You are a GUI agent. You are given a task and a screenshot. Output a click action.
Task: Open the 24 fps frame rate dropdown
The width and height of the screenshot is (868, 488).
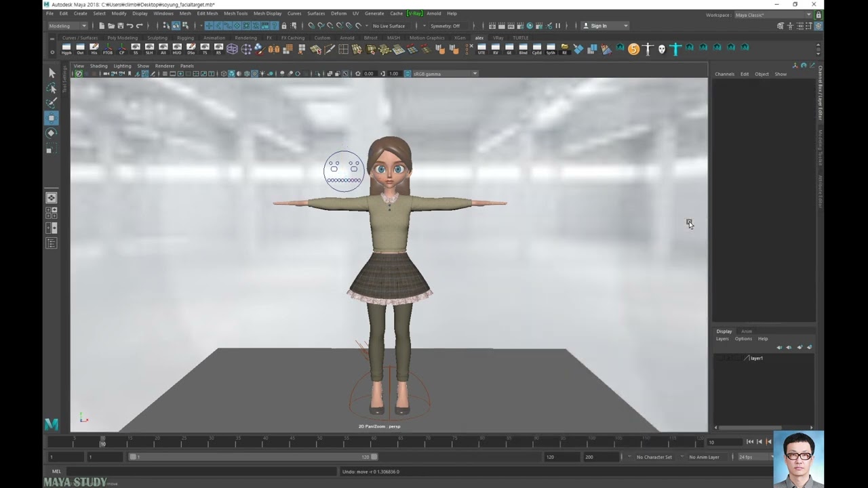pyautogui.click(x=755, y=457)
